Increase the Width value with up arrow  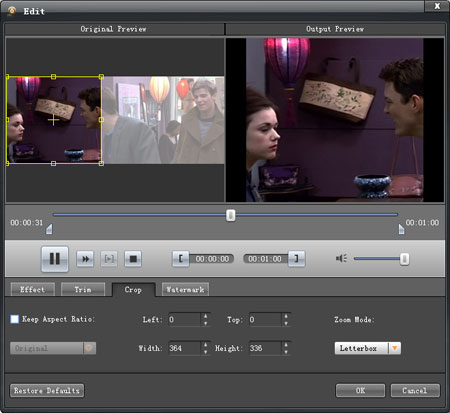[x=206, y=344]
